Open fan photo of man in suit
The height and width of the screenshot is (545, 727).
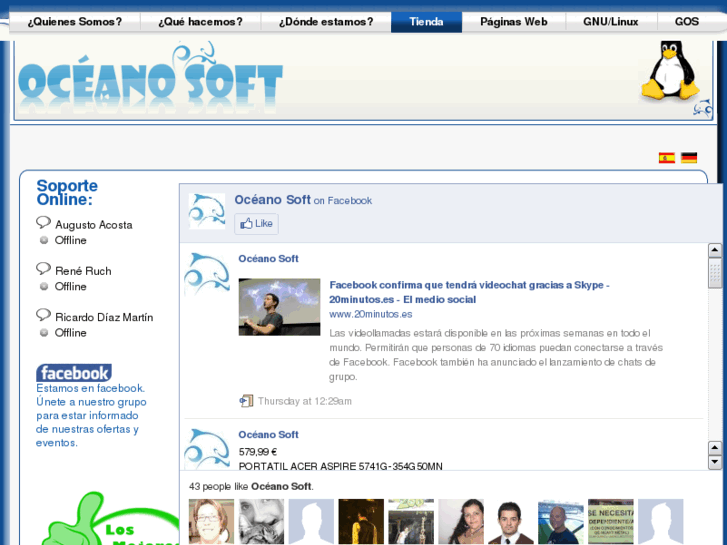coord(511,521)
